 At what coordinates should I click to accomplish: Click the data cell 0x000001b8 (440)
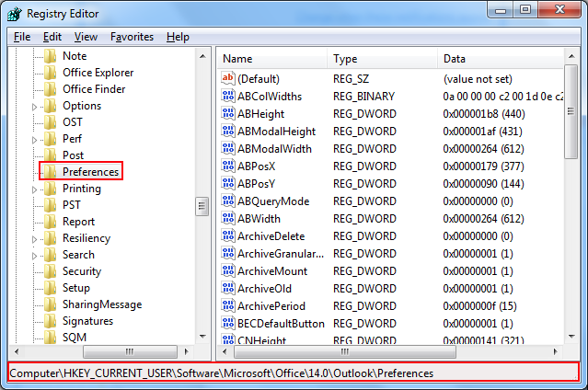tap(484, 114)
